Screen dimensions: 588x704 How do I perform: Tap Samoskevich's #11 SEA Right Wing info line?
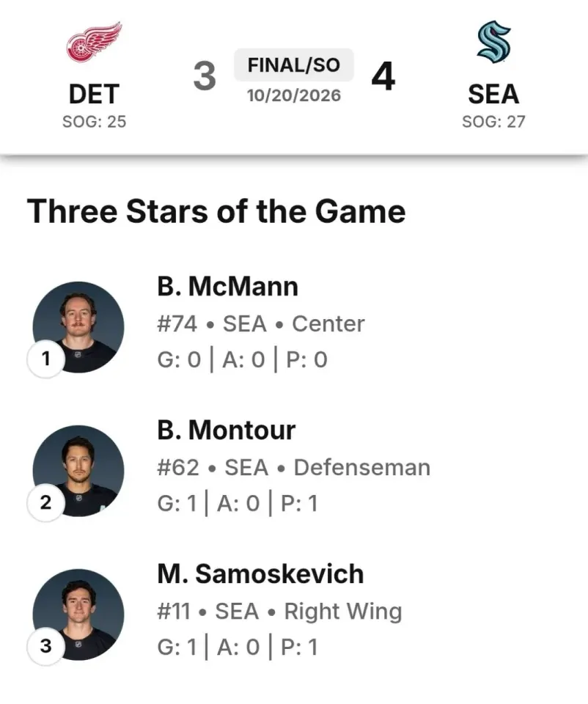coord(279,612)
